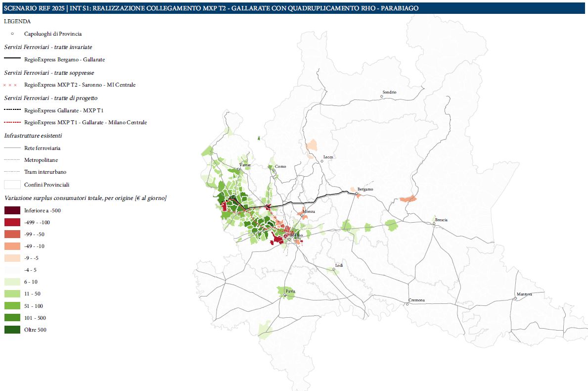Click the Lecco city marker on map

coord(322,161)
